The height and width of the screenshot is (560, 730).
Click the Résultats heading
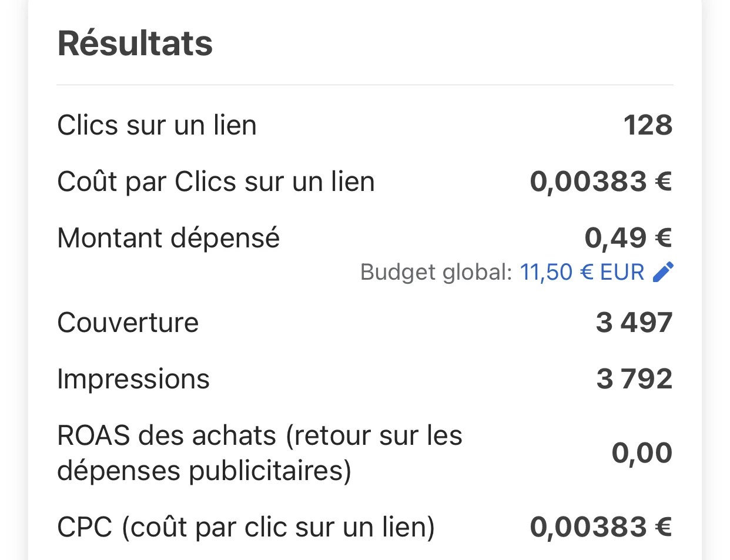tap(135, 43)
